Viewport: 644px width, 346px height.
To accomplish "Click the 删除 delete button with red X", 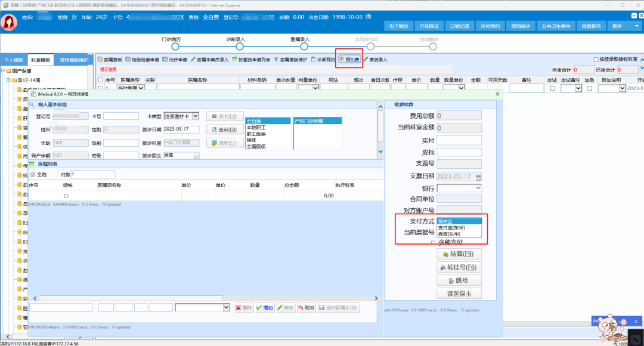I will (244, 307).
